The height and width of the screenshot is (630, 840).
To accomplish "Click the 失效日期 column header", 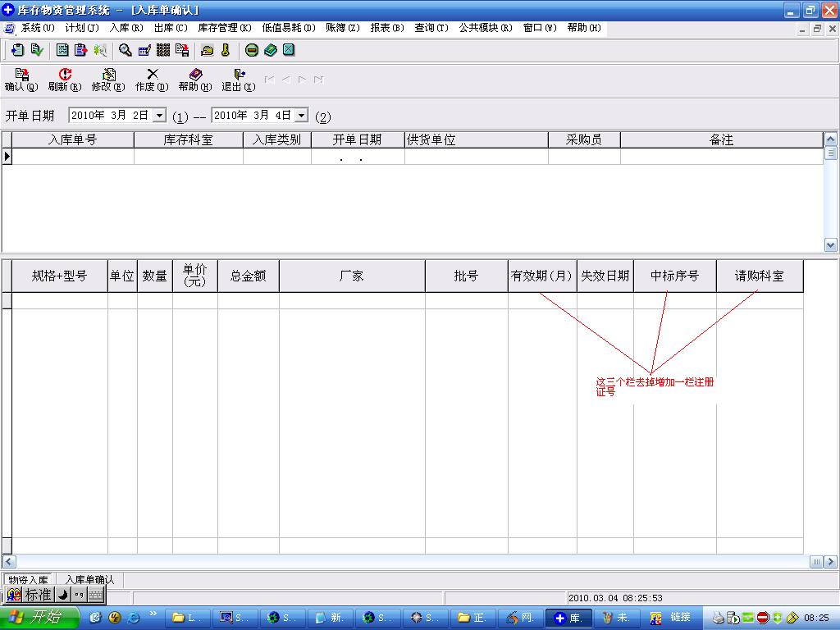I will click(x=605, y=276).
